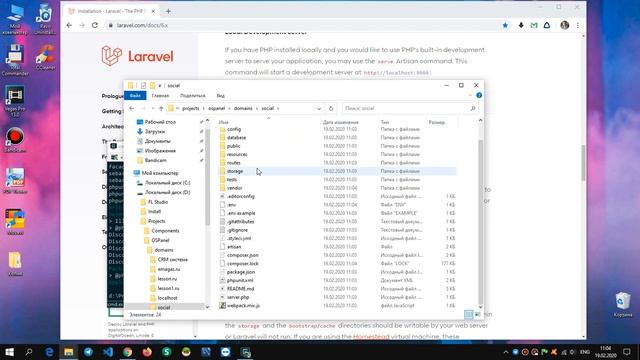Image resolution: width=640 pixels, height=360 pixels.
Task: Select Документы in navigation pane
Action: point(158,141)
